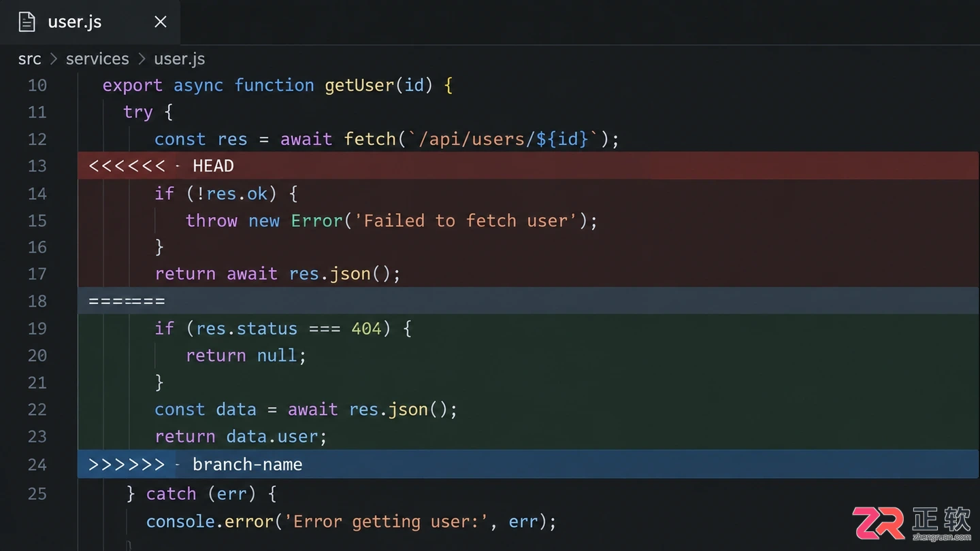This screenshot has height=551, width=980.
Task: Click the file icon on the user.js tab
Action: (27, 22)
